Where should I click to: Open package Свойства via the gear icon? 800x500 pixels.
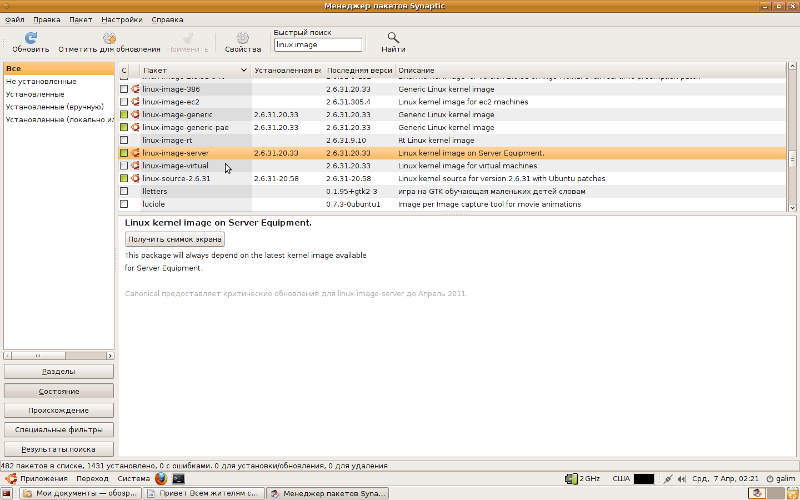point(243,38)
